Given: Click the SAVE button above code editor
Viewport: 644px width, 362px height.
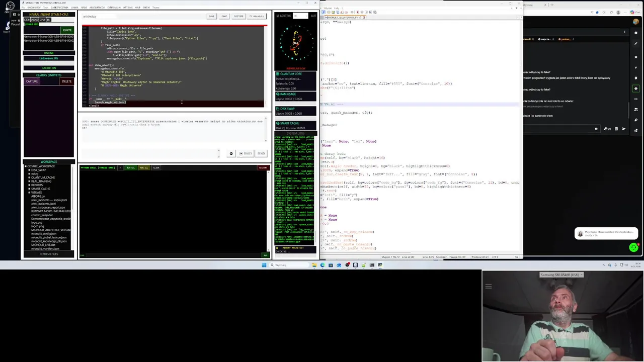Looking at the screenshot, I should (212, 16).
